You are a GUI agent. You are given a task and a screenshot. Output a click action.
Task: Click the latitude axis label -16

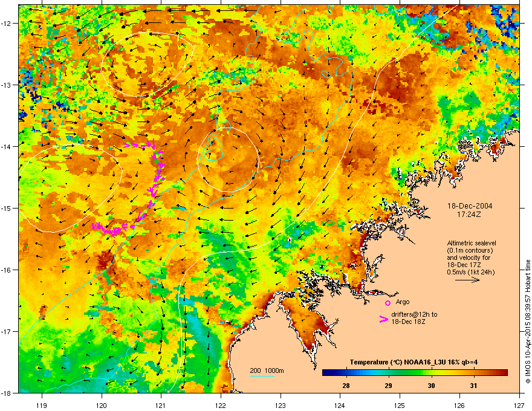pos(7,270)
